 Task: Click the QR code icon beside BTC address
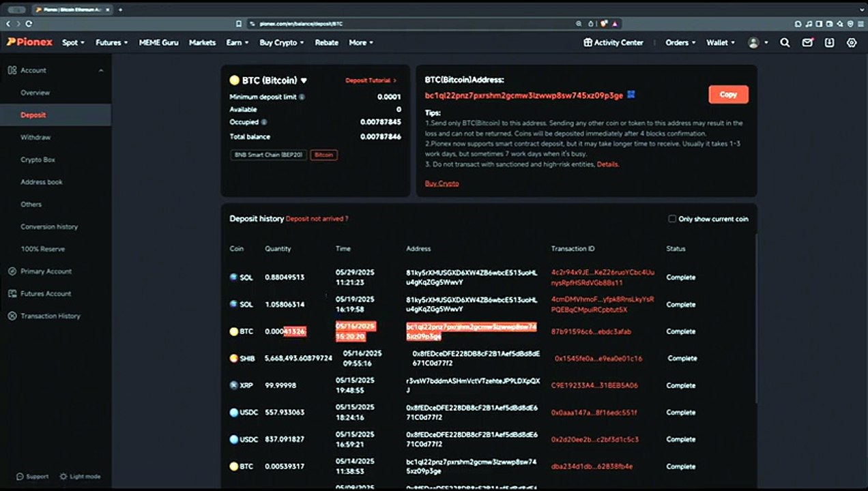coord(631,95)
